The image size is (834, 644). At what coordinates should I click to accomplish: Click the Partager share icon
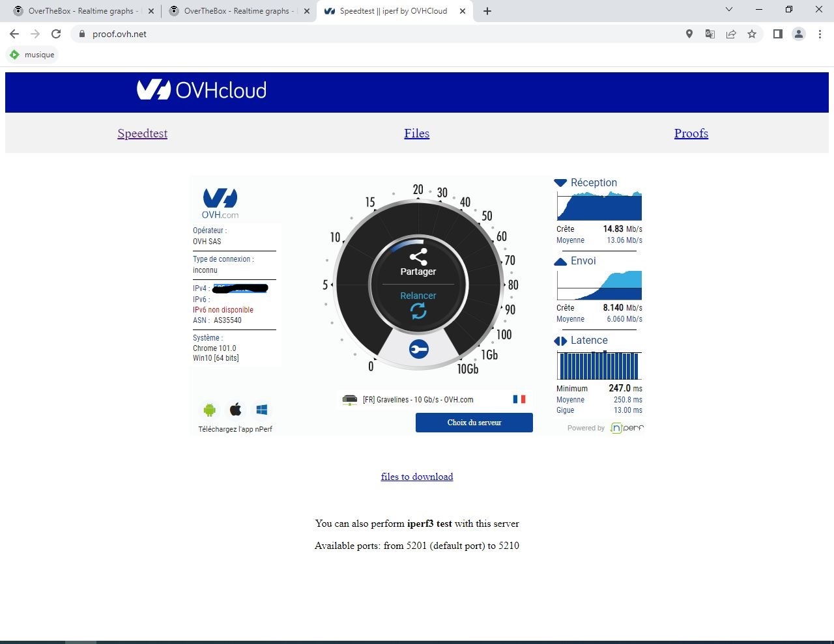coord(418,257)
